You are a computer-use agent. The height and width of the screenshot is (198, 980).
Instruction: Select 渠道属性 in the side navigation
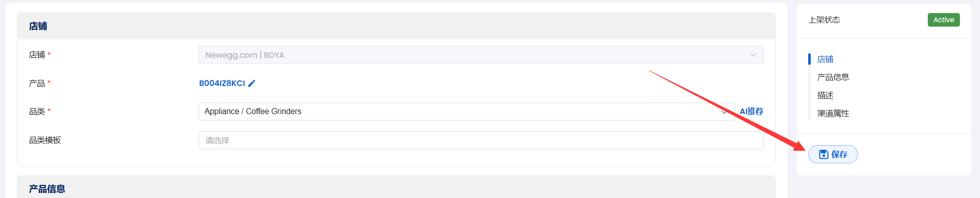[x=833, y=114]
